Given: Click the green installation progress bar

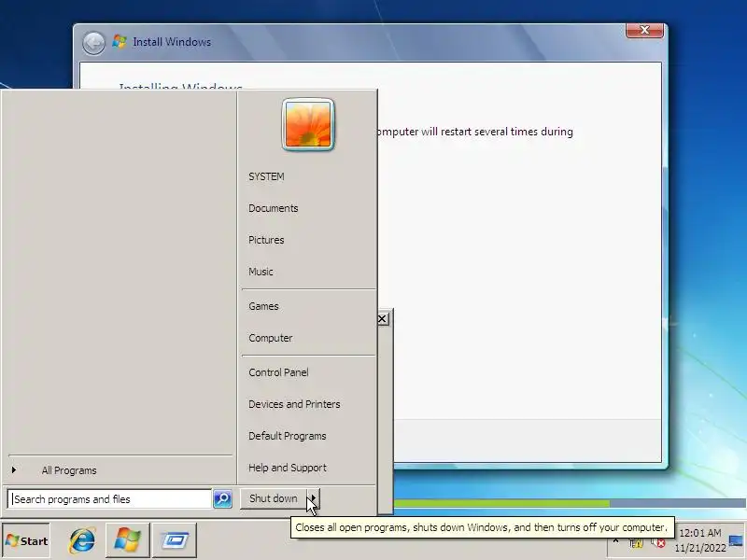Looking at the screenshot, I should coord(501,503).
